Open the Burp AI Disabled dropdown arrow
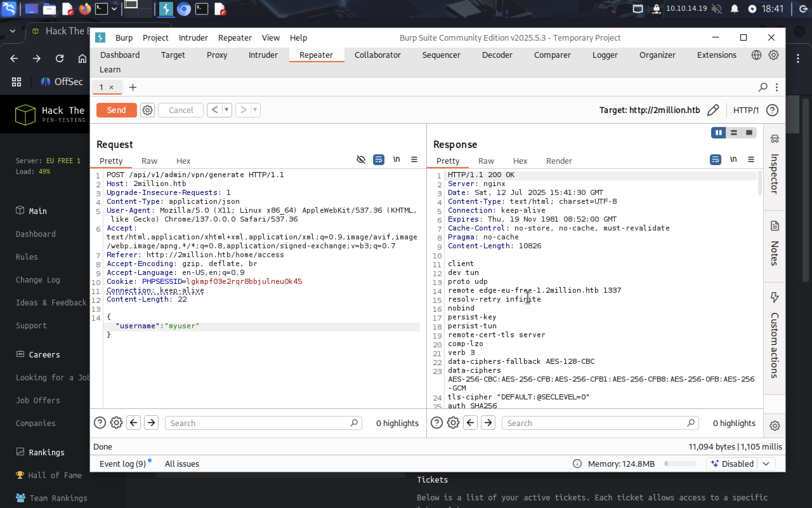The image size is (812, 508). tap(766, 464)
